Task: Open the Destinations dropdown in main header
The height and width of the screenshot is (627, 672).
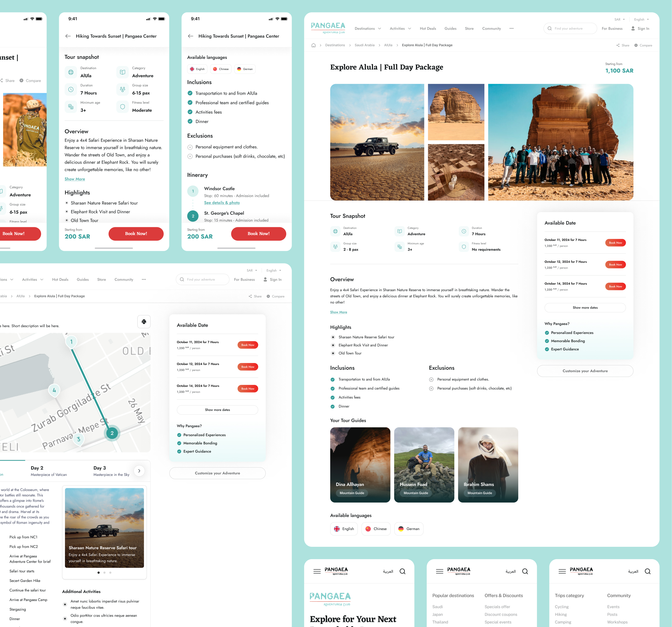Action: pyautogui.click(x=368, y=29)
